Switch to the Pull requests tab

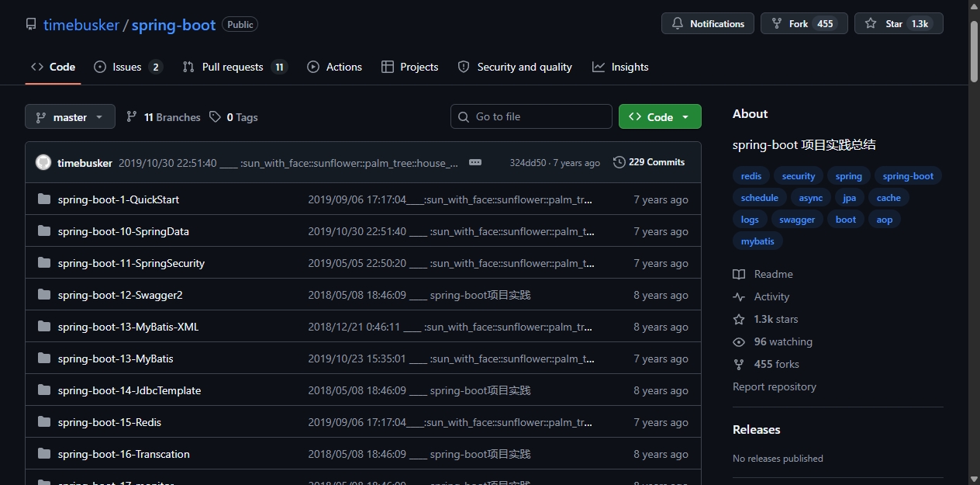coord(235,67)
